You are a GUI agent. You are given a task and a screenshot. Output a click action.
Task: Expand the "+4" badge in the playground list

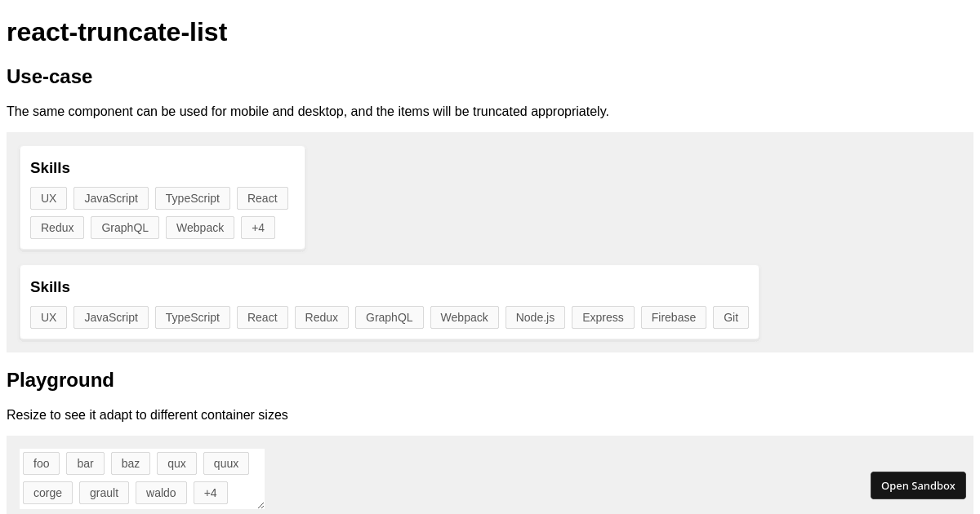[x=210, y=493]
